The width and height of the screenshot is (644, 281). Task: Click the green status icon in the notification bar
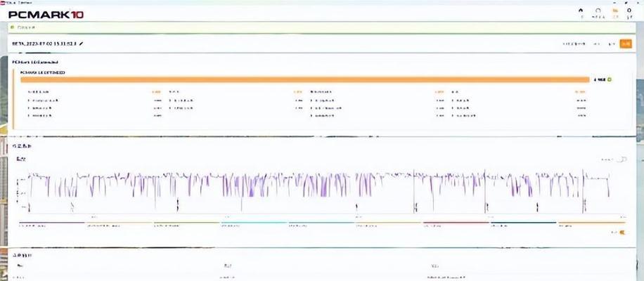[13, 27]
